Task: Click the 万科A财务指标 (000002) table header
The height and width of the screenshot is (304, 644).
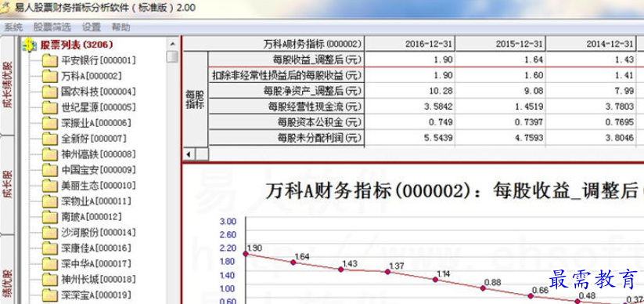Action: click(x=274, y=44)
